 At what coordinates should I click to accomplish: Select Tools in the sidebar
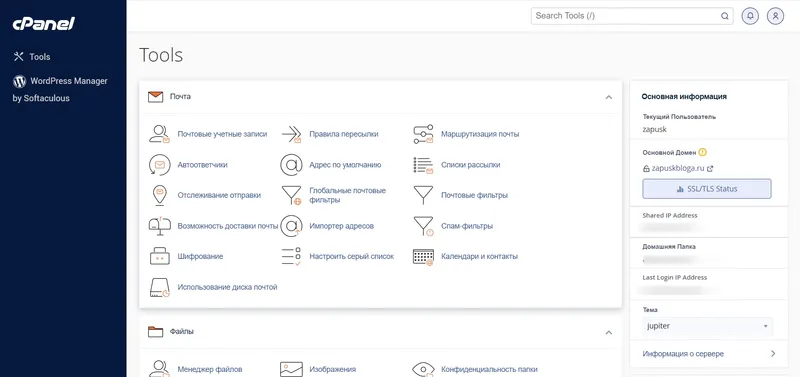click(32, 57)
